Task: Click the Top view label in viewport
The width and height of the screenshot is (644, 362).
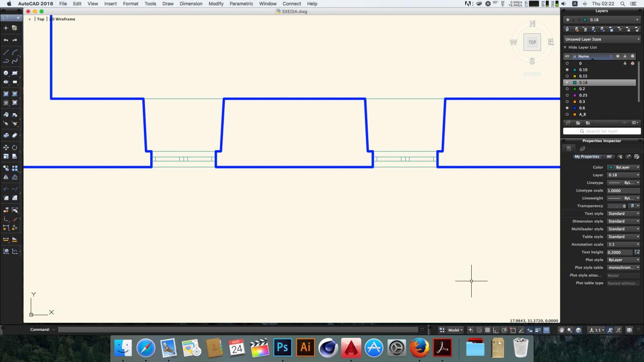Action: (x=41, y=19)
